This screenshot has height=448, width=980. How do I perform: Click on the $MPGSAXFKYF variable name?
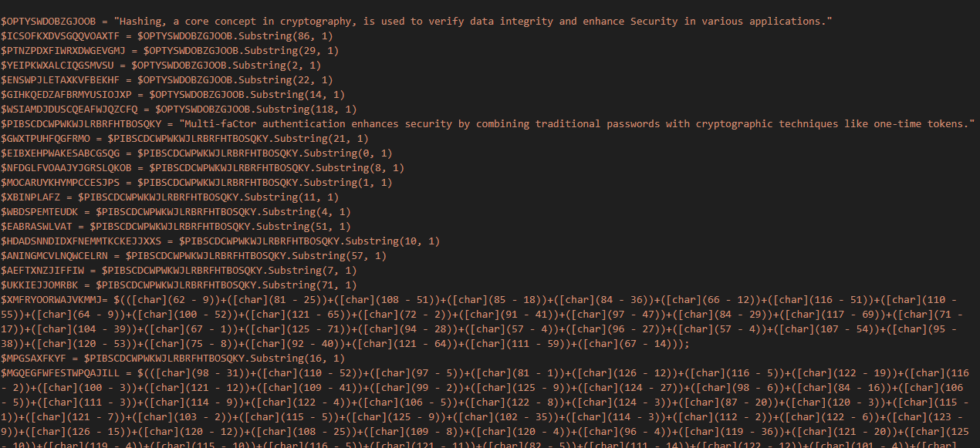click(36, 358)
